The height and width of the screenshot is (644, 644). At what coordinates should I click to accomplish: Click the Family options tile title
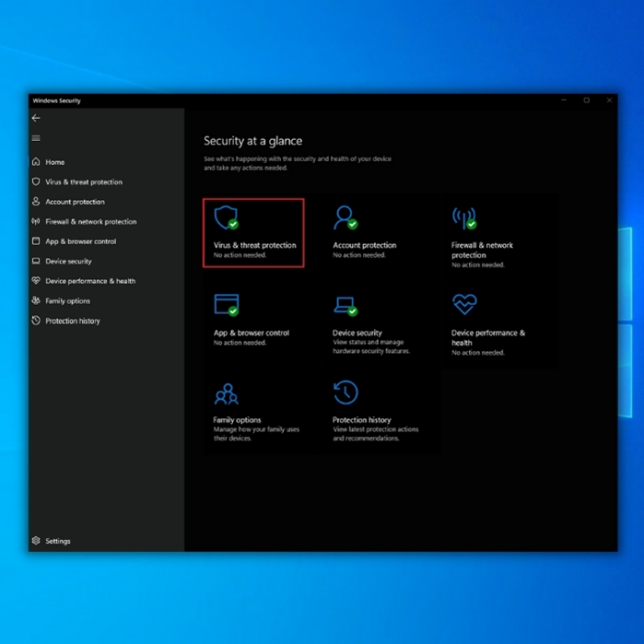coord(237,420)
